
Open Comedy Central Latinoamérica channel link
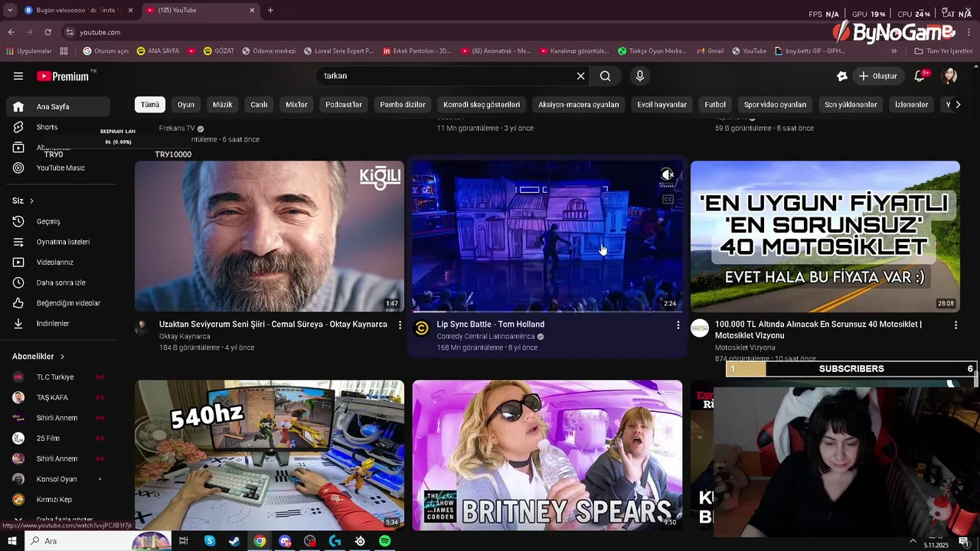[x=486, y=336]
